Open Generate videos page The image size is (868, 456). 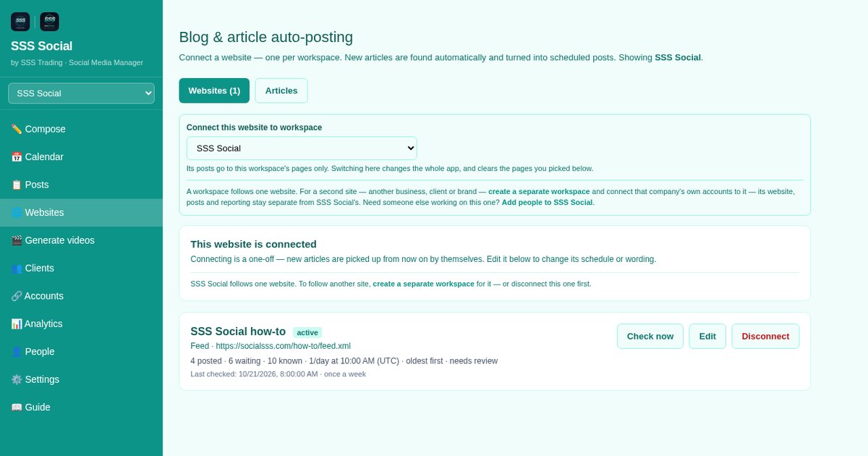81,240
